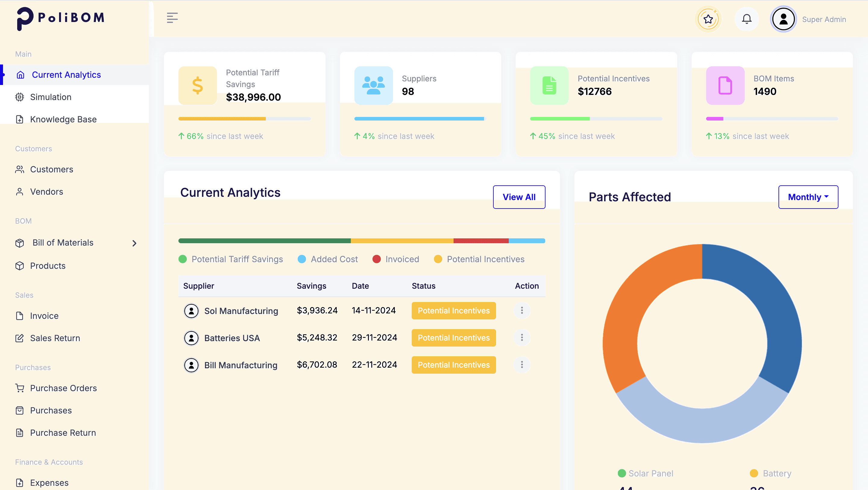
Task: Click Batteries USA Potential Incentives badge
Action: pos(453,338)
